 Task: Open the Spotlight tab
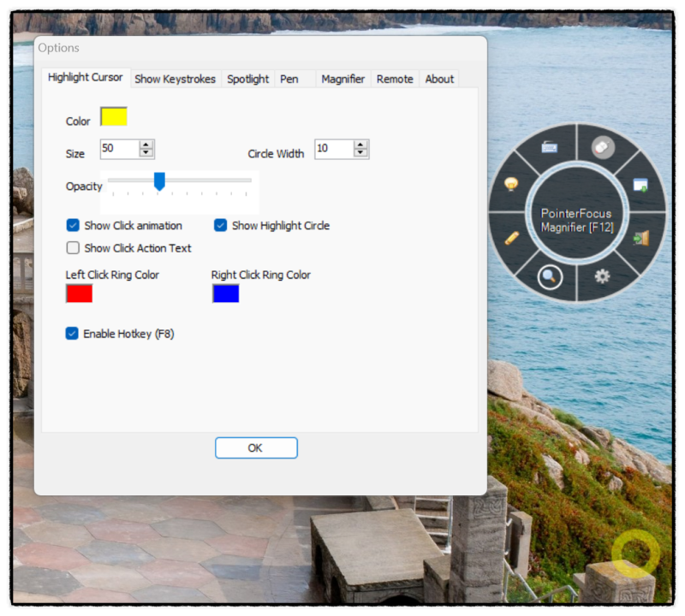click(x=248, y=79)
